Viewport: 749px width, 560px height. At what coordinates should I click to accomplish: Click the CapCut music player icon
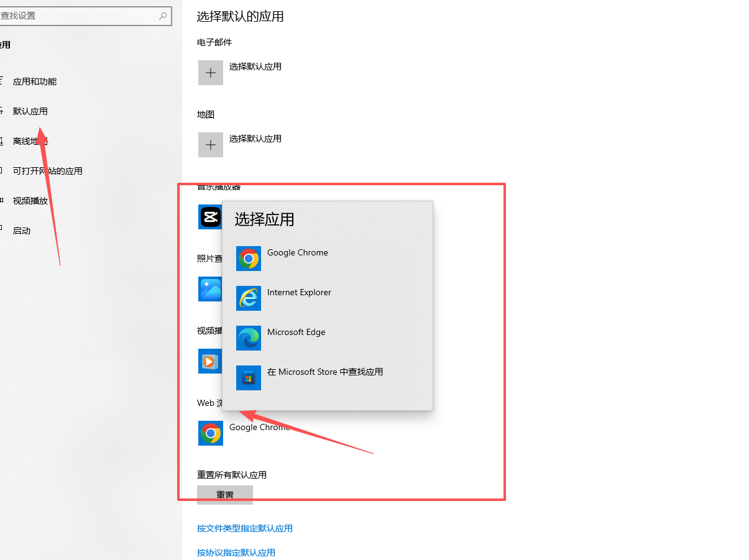tap(210, 217)
